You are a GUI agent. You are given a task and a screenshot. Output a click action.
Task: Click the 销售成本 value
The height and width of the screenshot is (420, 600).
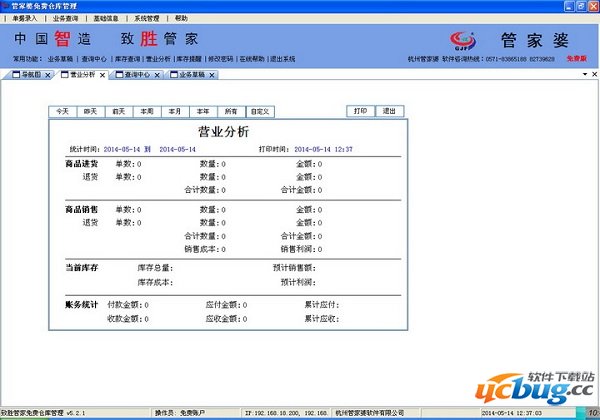(223, 249)
